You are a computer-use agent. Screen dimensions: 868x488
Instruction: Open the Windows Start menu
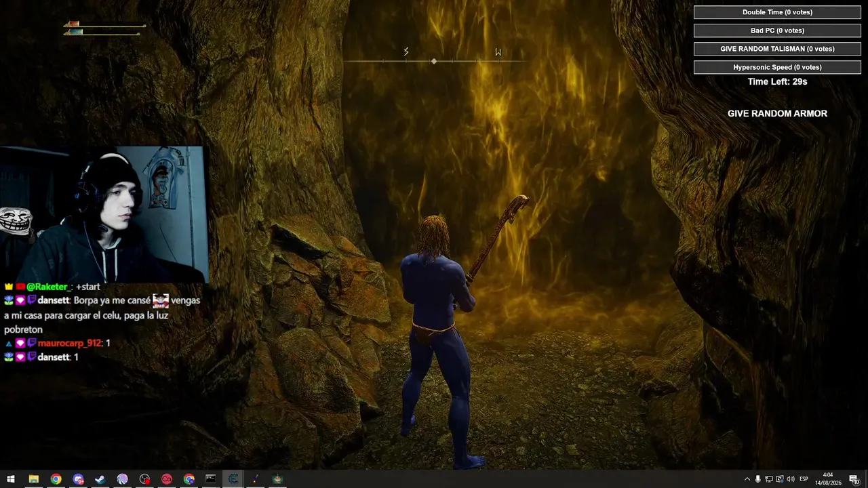coord(11,479)
